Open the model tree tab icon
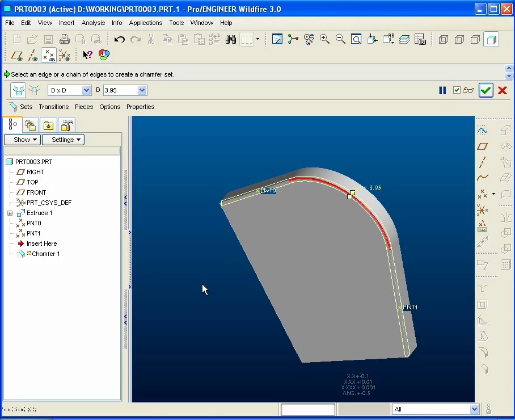Screen dimensions: 515x420 (x=12, y=124)
